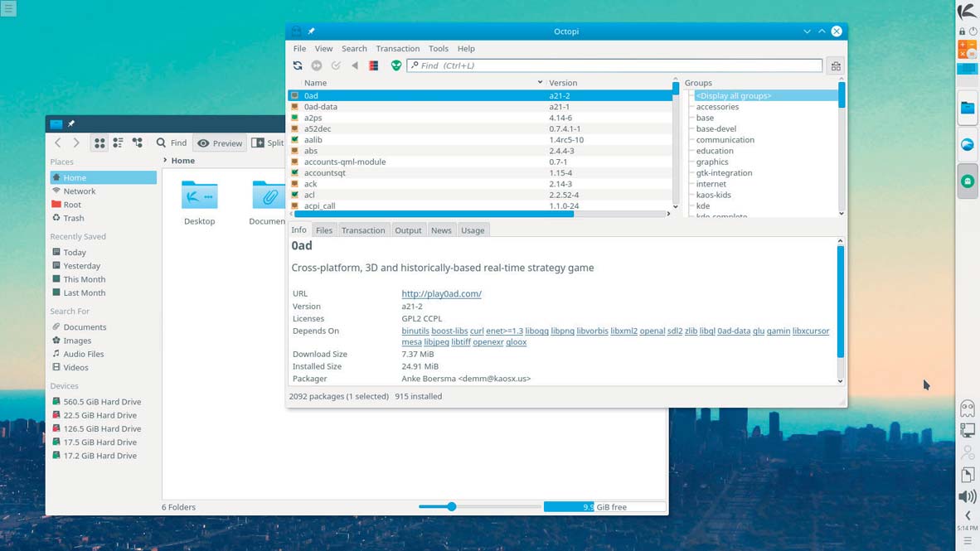Image resolution: width=980 pixels, height=551 pixels.
Task: Open the Octopi notifier ghost tray icon
Action: point(968,409)
